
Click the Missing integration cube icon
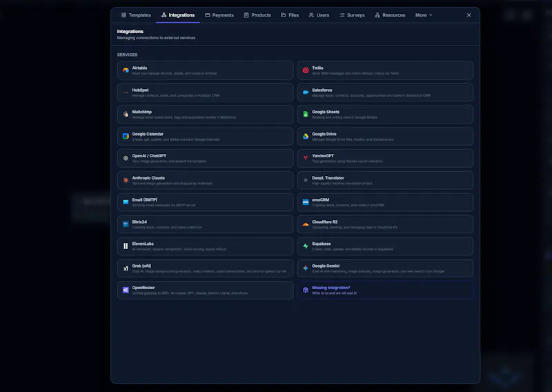point(306,291)
